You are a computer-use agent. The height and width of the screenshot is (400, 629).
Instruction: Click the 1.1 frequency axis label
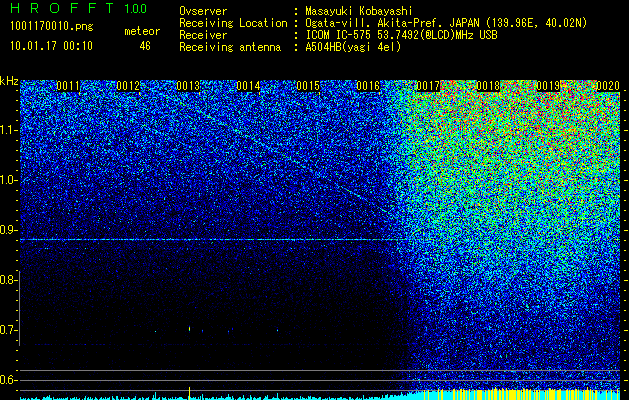[x=8, y=130]
